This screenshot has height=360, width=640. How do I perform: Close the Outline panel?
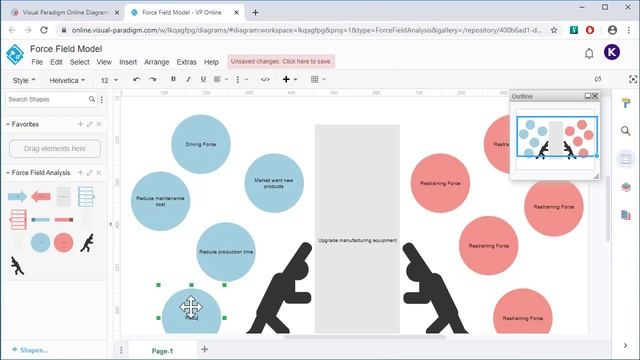click(595, 96)
